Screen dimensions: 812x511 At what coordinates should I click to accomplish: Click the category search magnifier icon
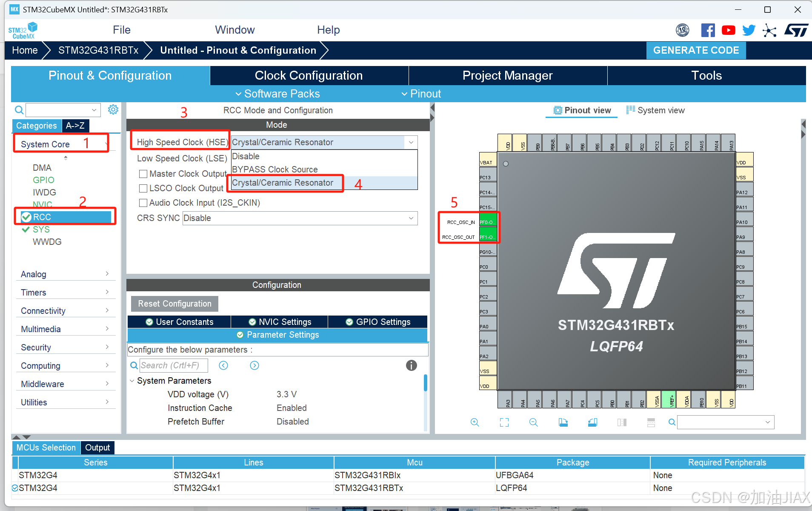tap(19, 110)
